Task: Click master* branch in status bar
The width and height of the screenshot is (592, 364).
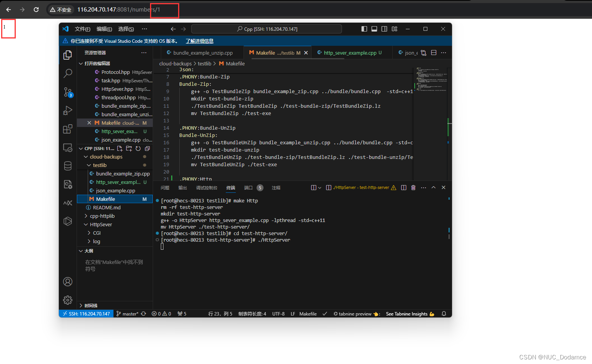Action: 128,314
